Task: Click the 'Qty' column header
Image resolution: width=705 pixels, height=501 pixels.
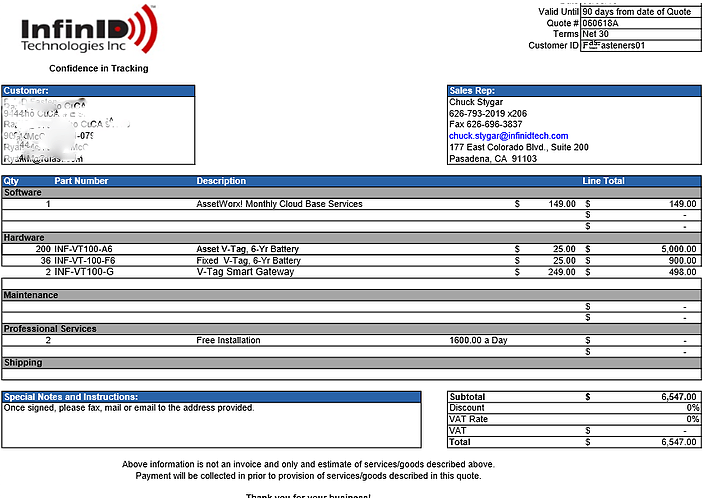Action: tap(11, 181)
